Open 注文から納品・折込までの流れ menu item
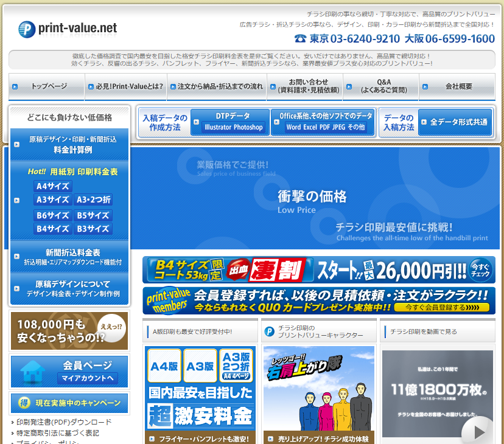504x444 pixels. point(217,86)
